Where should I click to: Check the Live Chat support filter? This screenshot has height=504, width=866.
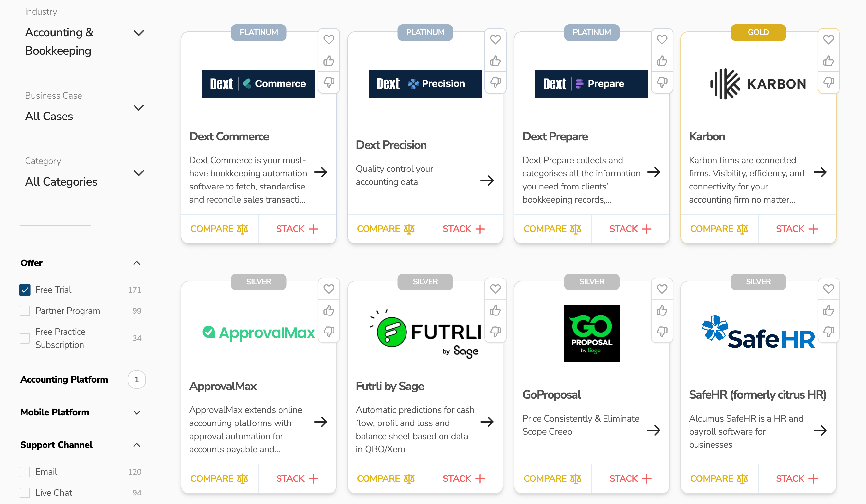point(25,493)
